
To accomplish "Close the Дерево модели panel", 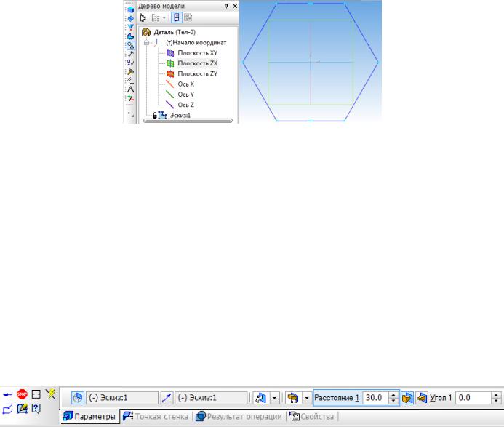I will click(x=235, y=6).
